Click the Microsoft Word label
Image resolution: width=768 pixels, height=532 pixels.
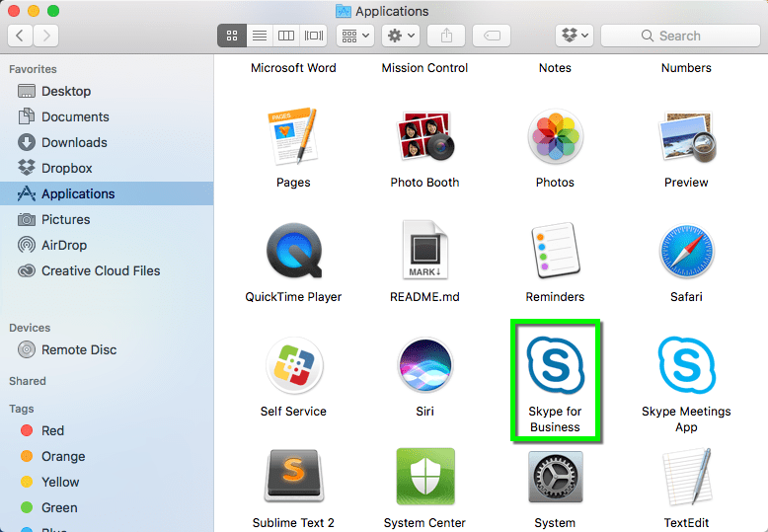click(x=293, y=67)
